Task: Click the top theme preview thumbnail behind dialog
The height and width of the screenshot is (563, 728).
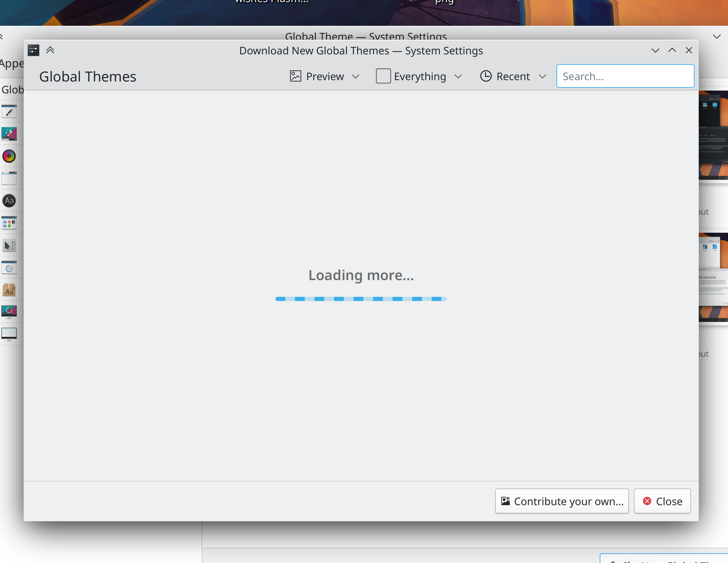Action: tap(713, 135)
